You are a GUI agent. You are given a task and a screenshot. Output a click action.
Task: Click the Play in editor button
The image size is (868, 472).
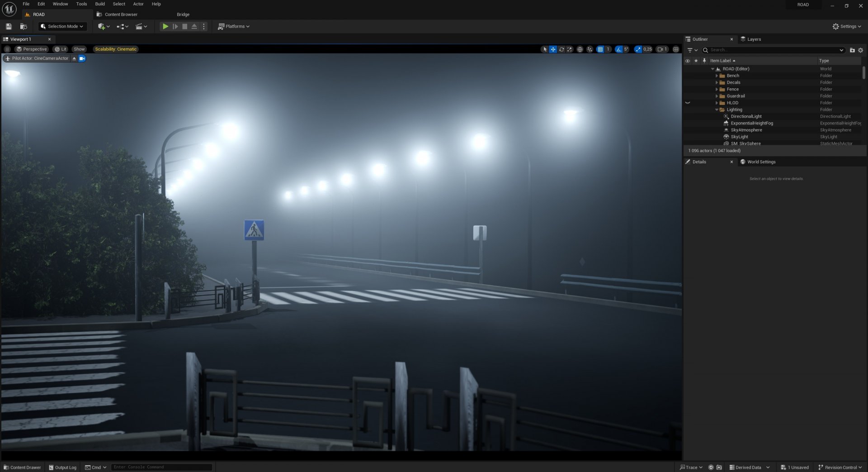point(165,27)
